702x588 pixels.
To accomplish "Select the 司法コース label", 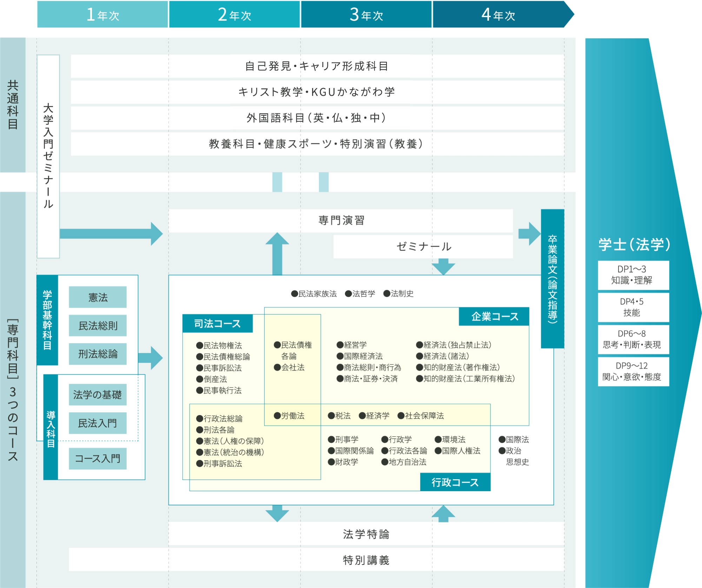I will (217, 323).
